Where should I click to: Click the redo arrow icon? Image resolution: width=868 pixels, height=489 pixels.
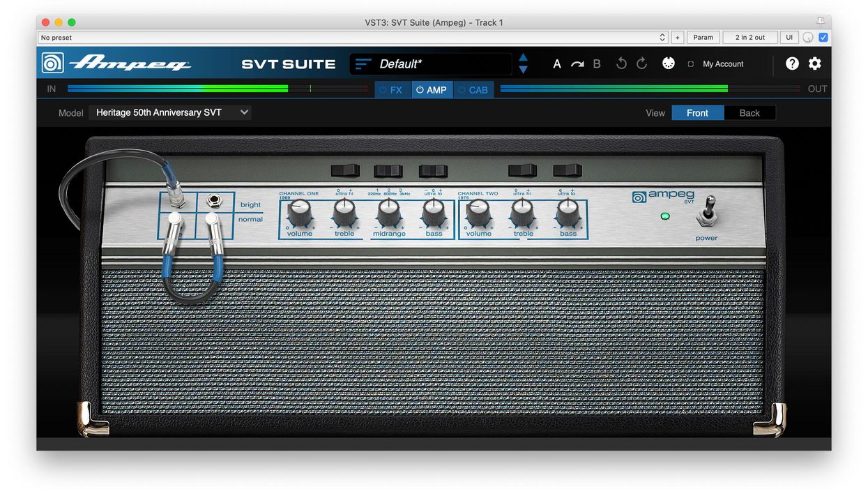pos(641,63)
